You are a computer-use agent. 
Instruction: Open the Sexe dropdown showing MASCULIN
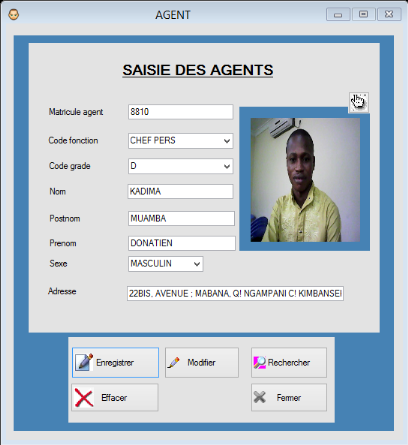coord(165,264)
